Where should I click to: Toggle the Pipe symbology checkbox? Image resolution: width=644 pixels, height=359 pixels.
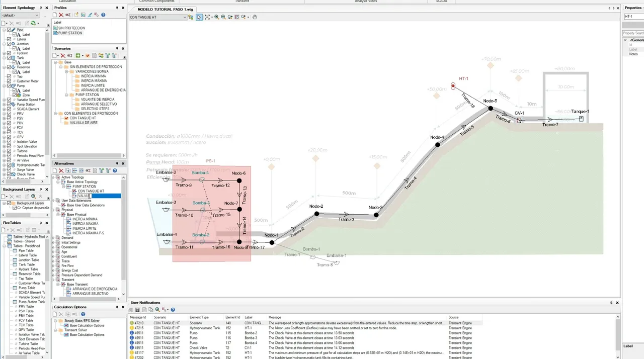pos(9,30)
